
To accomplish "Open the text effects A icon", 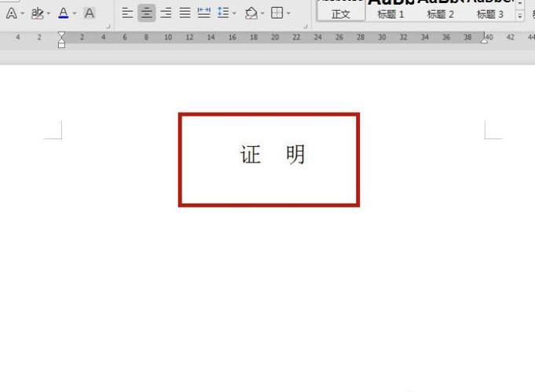I will pyautogui.click(x=12, y=13).
